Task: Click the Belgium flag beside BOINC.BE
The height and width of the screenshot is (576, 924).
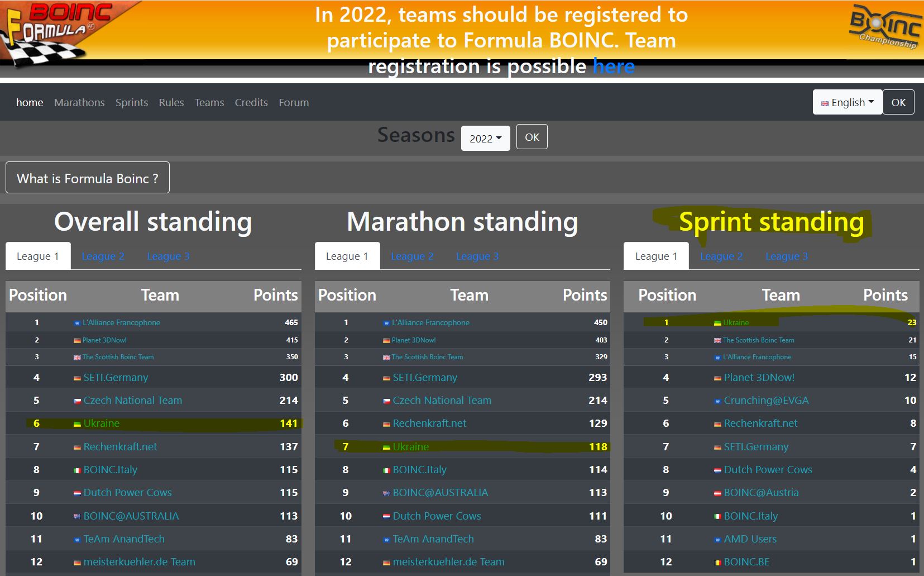Action: click(718, 563)
